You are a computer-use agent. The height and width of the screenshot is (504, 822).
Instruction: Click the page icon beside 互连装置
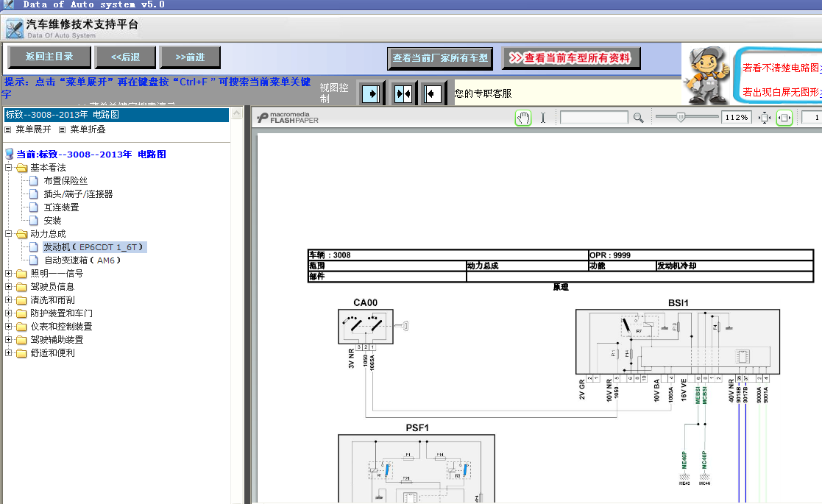pyautogui.click(x=34, y=207)
